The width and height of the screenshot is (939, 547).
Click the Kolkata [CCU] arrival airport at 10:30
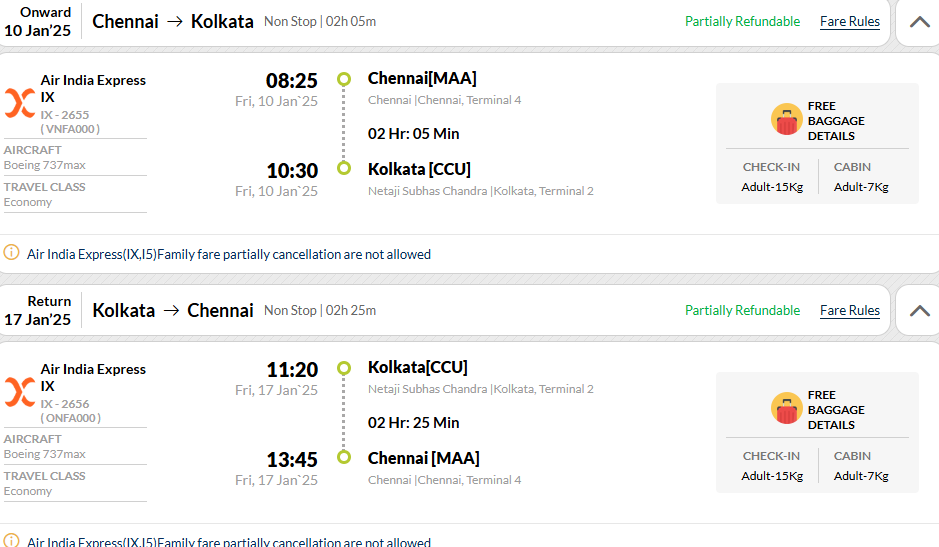pyautogui.click(x=419, y=169)
